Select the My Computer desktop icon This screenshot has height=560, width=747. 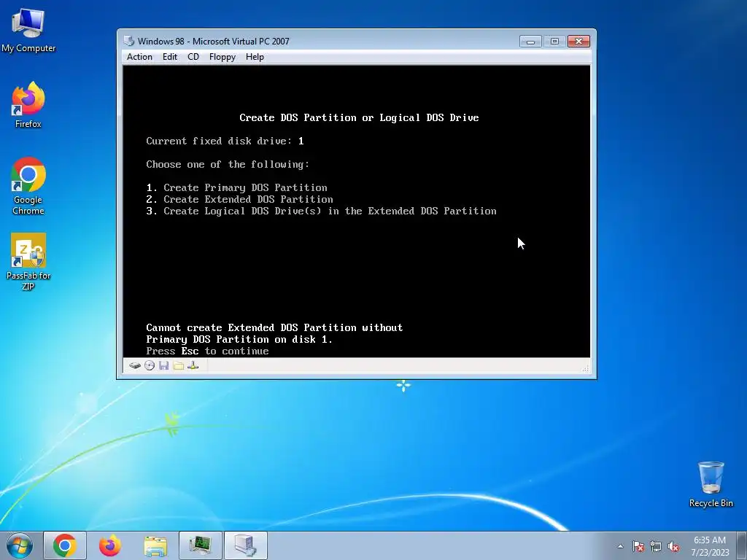coord(28,29)
